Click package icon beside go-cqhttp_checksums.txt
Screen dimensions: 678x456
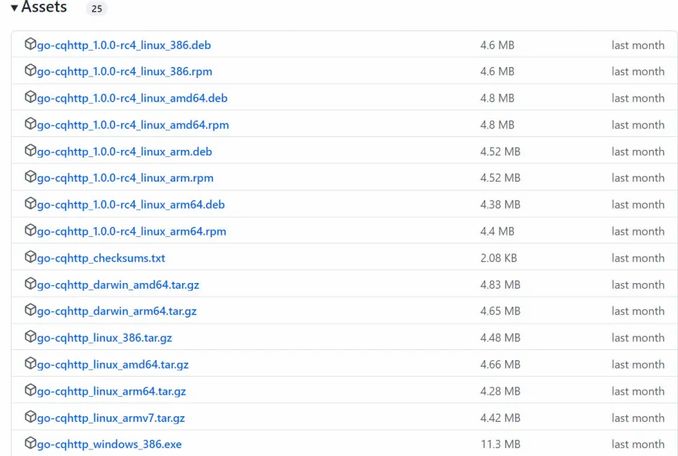[30, 257]
